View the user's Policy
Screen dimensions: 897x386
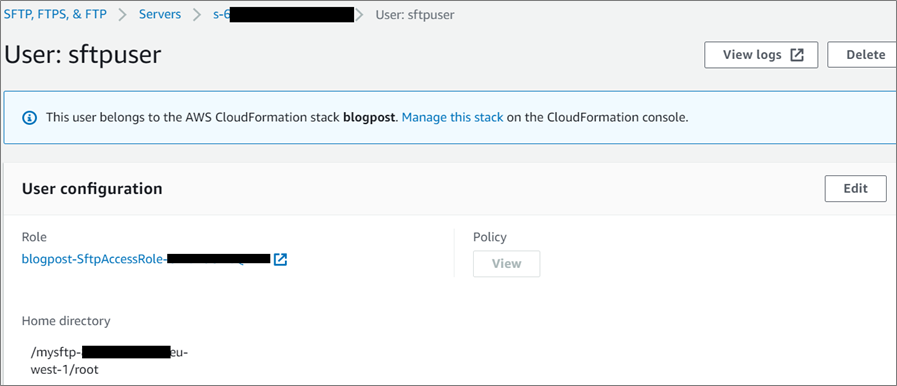click(506, 264)
